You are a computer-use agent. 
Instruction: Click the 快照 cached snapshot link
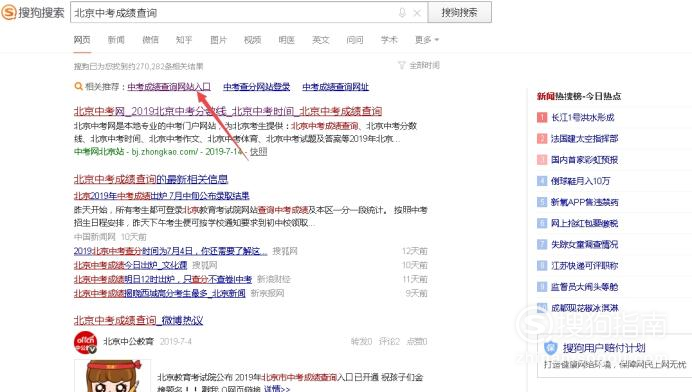click(x=259, y=151)
